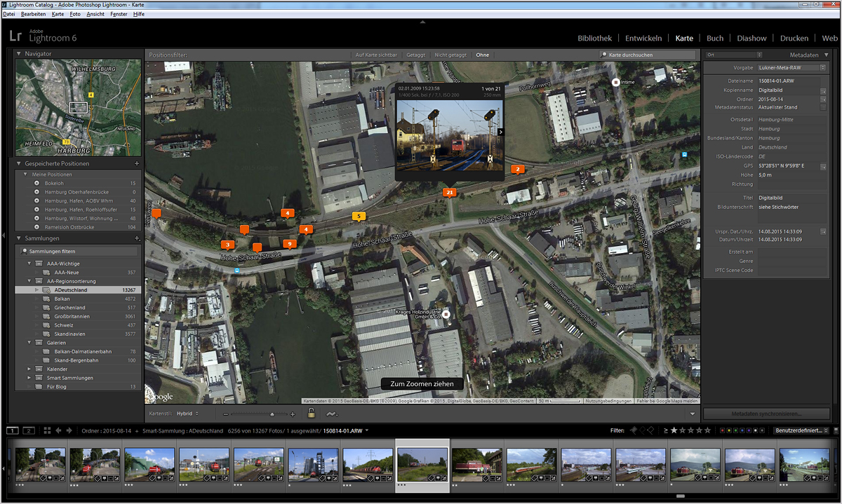This screenshot has width=842, height=504.
Task: Select the Skandinavien collection
Action: 78,334
